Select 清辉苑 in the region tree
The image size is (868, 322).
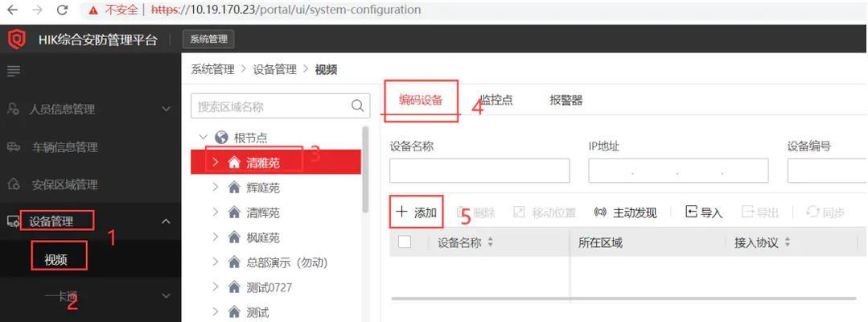tap(263, 213)
